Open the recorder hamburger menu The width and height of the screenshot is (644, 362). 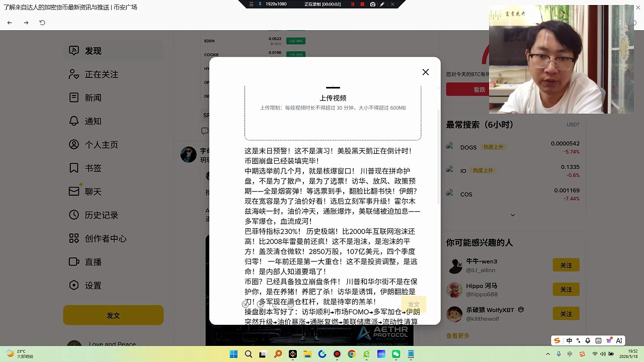coord(251,4)
